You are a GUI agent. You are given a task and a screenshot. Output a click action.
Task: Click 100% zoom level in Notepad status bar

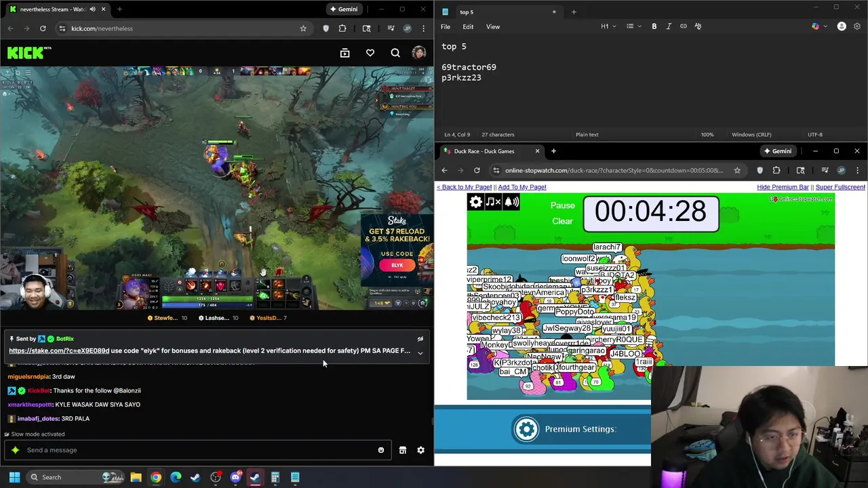707,134
